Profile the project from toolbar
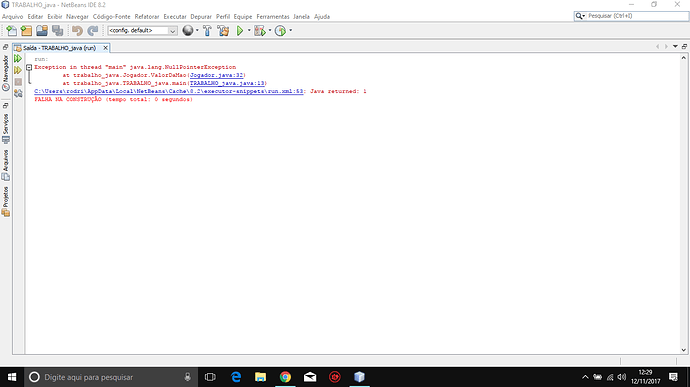This screenshot has width=690, height=387. (x=280, y=30)
